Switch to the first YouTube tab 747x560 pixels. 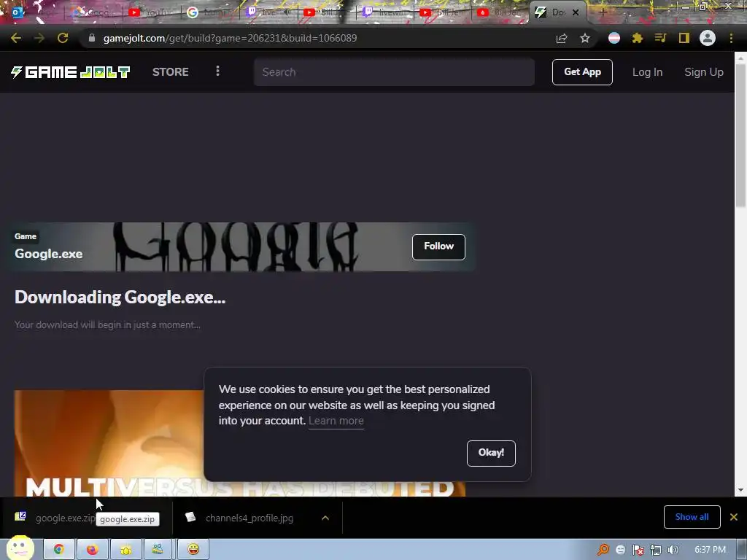coord(150,12)
